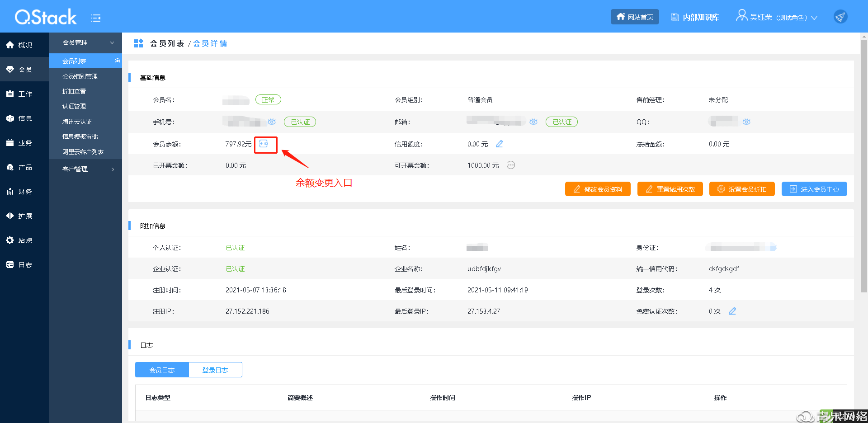Edit the 信用额度 credit limit pencil icon

(x=499, y=144)
